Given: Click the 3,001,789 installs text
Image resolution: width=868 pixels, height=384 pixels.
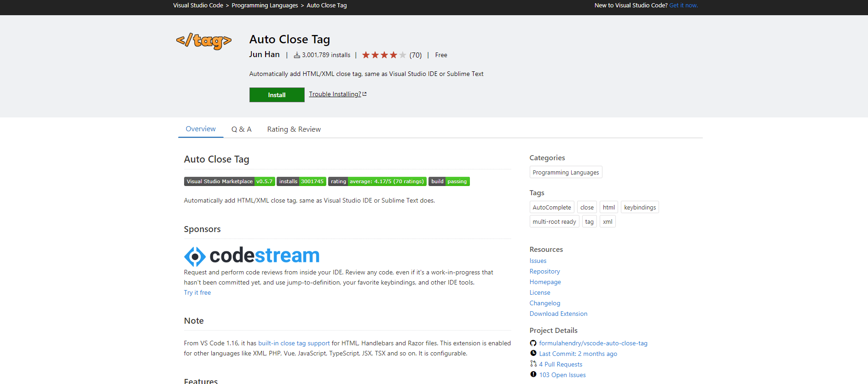Looking at the screenshot, I should point(326,55).
